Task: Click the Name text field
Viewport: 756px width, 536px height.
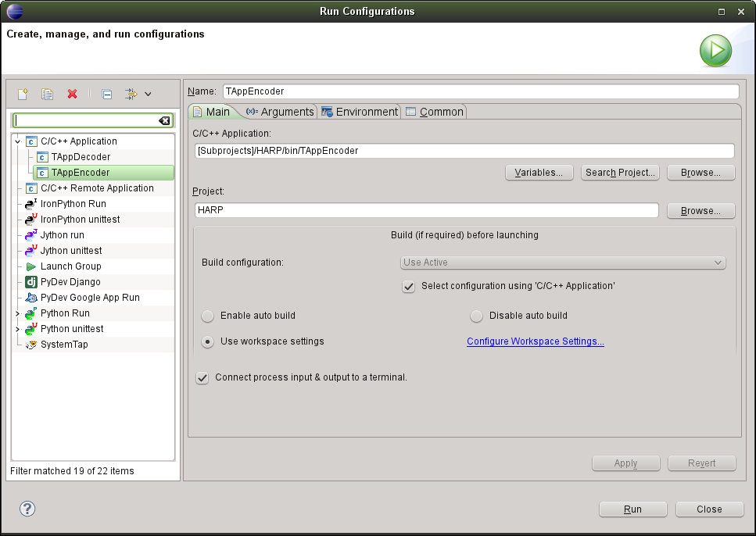Action: coord(480,91)
